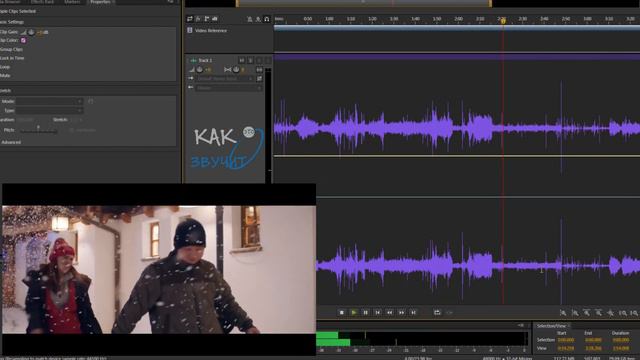Click the Selection Start time value
Image resolution: width=640 pixels, height=360 pixels.
click(566, 340)
